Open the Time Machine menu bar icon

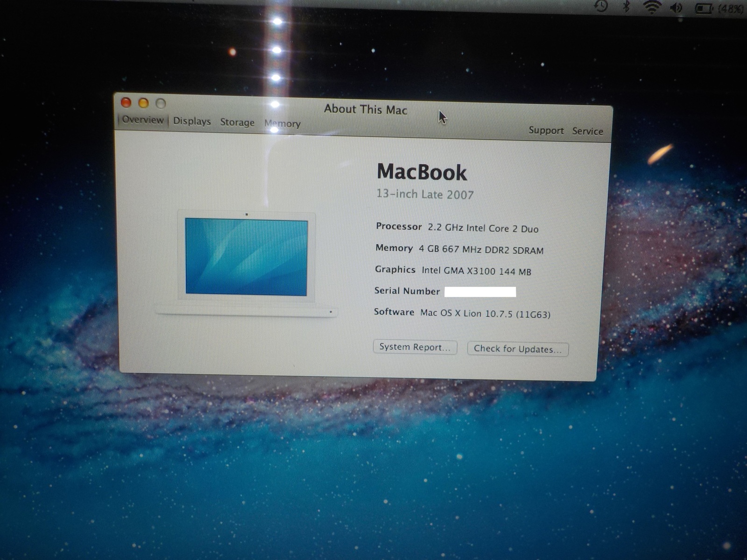[x=601, y=6]
